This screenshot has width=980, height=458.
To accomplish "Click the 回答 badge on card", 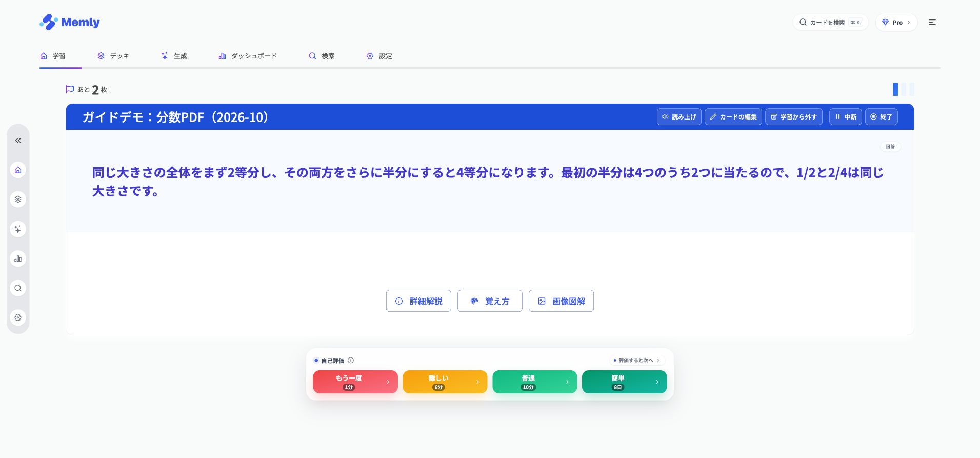I will pyautogui.click(x=890, y=147).
